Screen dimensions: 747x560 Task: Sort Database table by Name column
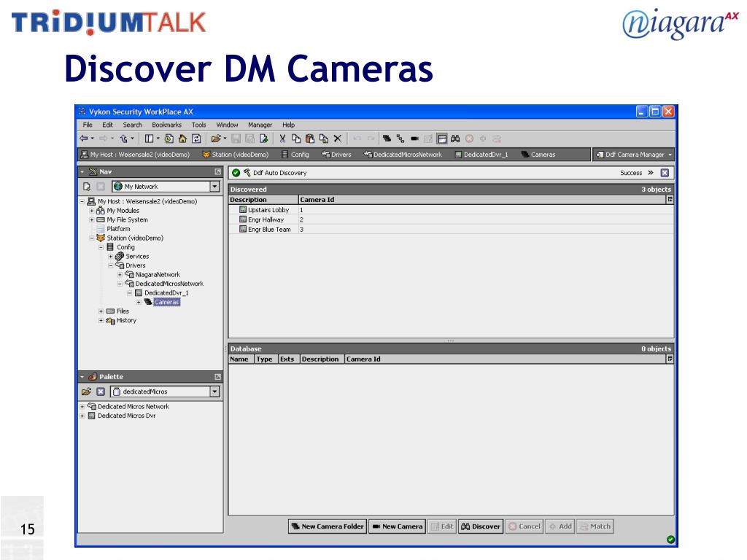click(x=239, y=359)
